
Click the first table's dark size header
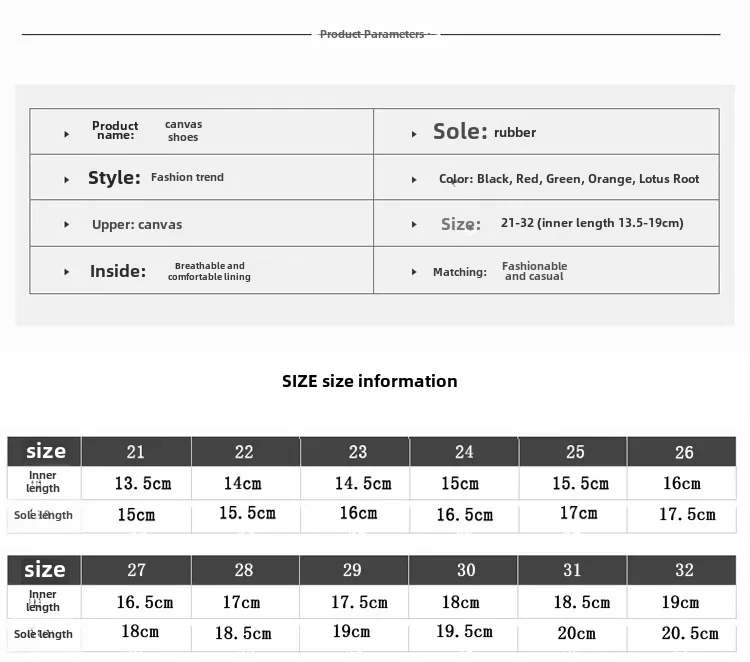pos(44,452)
